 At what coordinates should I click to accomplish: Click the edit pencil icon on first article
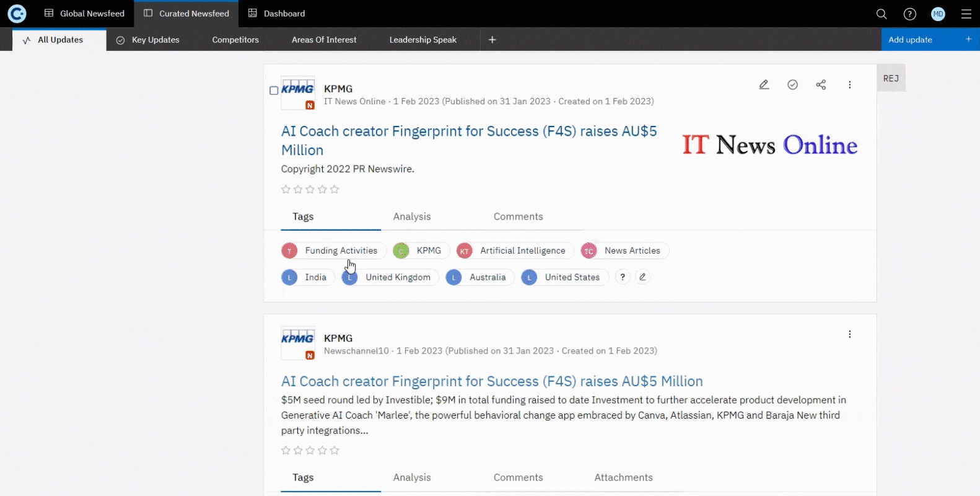click(764, 84)
